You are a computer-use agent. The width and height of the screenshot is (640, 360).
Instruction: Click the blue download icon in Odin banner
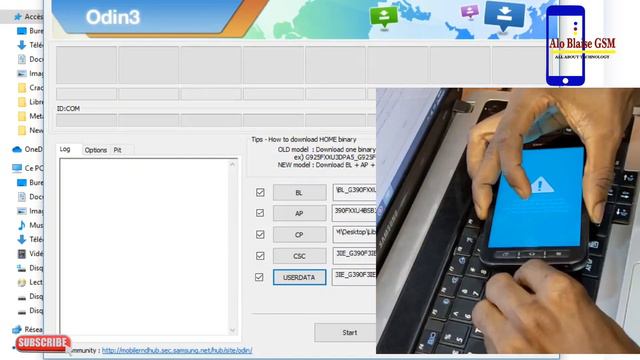504,16
